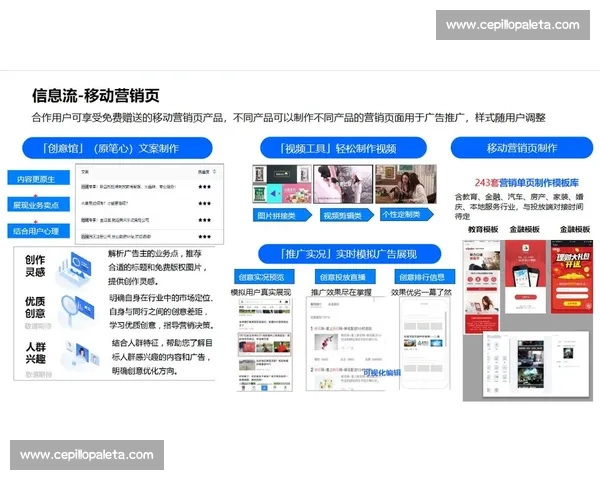Open the 创意排行信息 tab
Screen dimensions: 600x480
[425, 277]
